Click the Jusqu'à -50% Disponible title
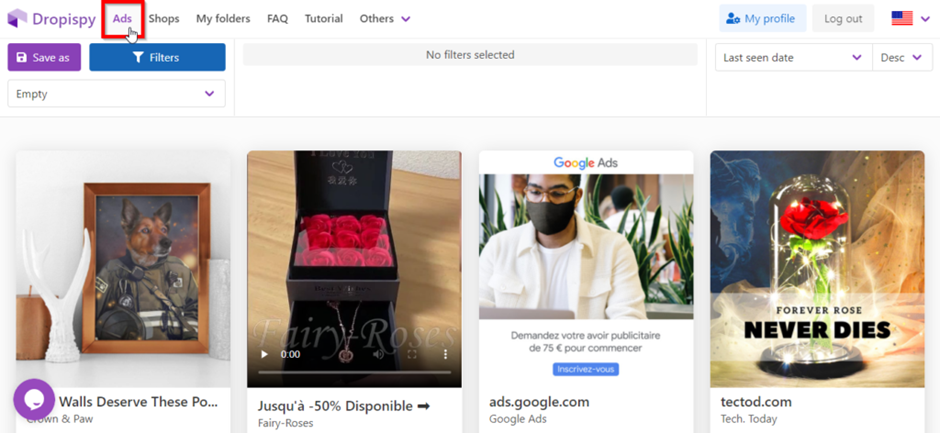This screenshot has width=940, height=433. click(x=344, y=406)
